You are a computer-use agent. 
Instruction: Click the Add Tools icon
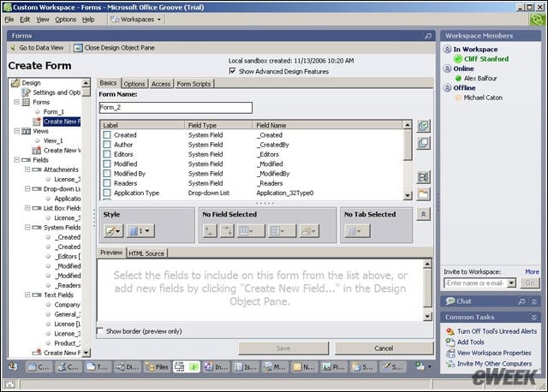(450, 342)
